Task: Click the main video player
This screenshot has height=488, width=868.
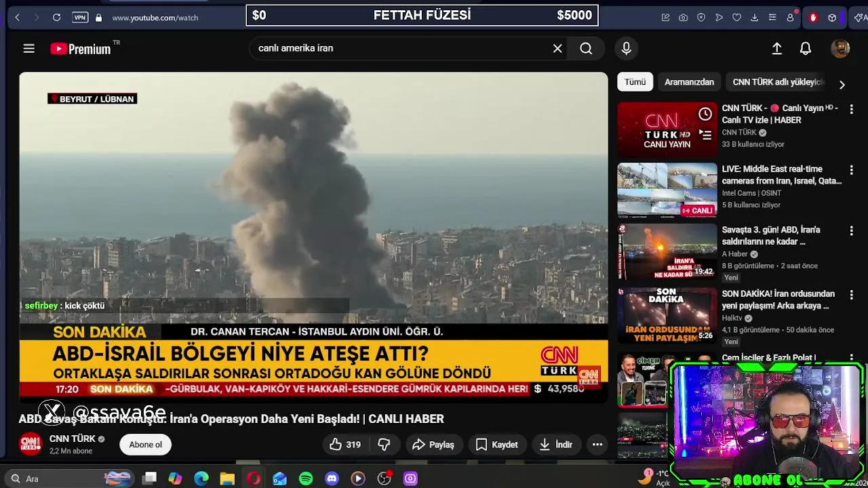Action: coord(313,237)
